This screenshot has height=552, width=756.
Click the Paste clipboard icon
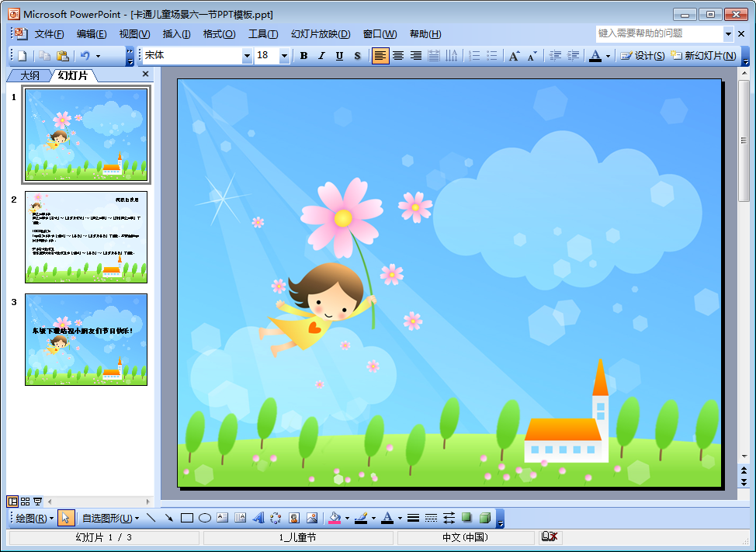point(63,56)
